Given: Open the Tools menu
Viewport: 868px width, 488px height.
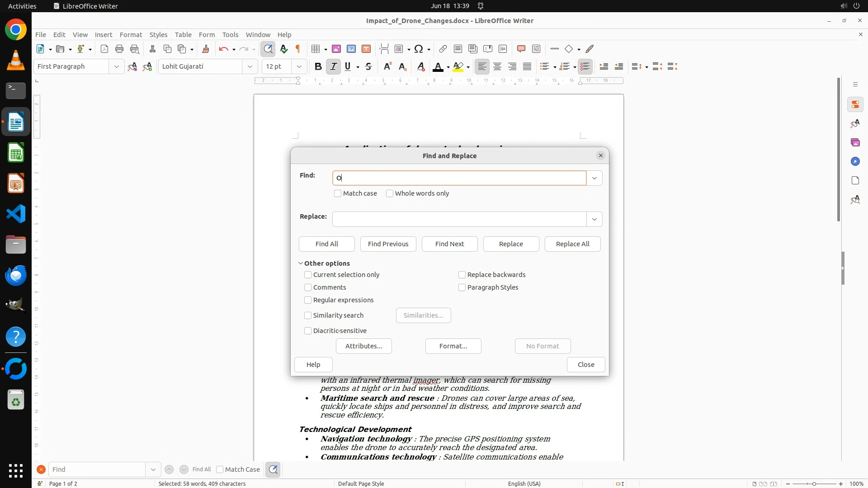Looking at the screenshot, I should pyautogui.click(x=230, y=35).
